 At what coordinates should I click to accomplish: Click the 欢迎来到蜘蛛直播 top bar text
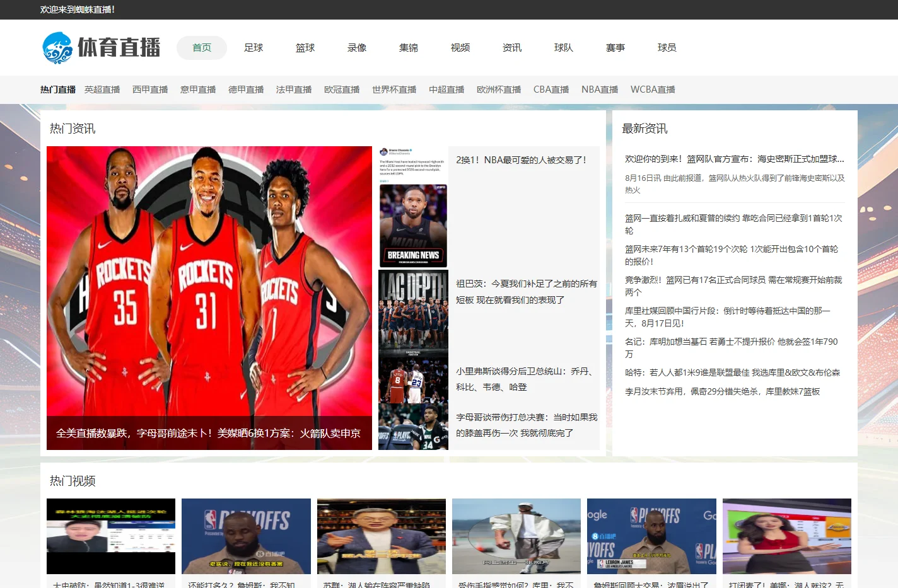pos(78,9)
